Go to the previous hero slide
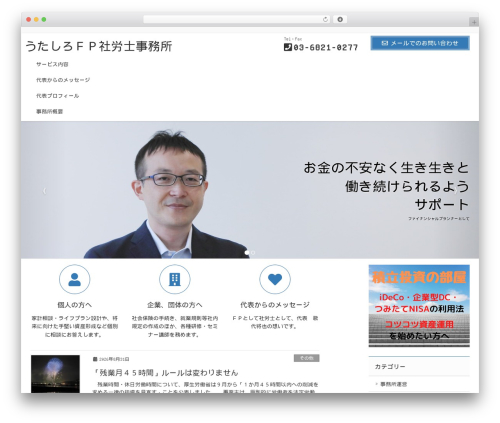The height and width of the screenshot is (423, 500). pos(44,191)
